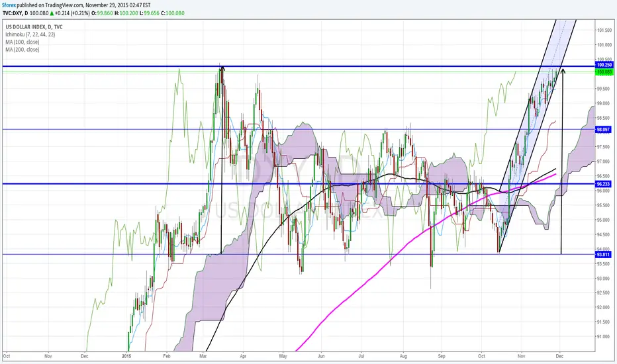Click the 92.000 price axis label
The width and height of the screenshot is (617, 364).
pos(604,307)
